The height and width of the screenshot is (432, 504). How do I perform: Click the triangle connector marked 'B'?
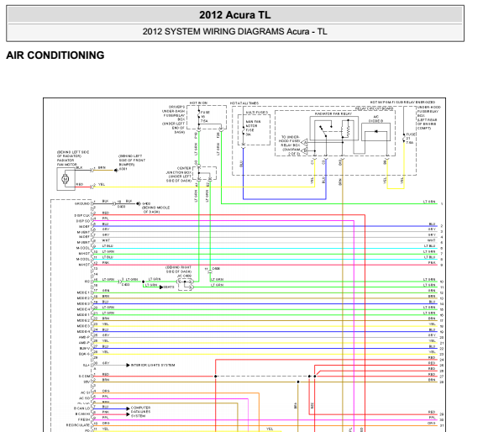click(x=304, y=150)
